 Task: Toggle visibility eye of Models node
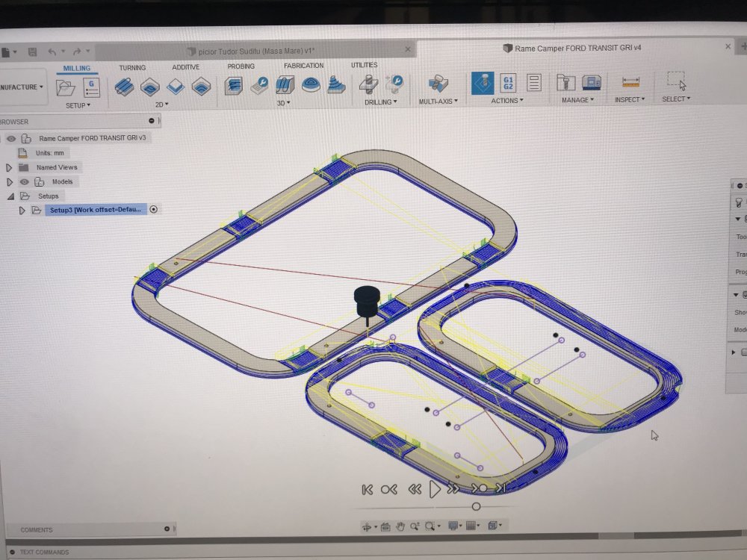[x=24, y=181]
